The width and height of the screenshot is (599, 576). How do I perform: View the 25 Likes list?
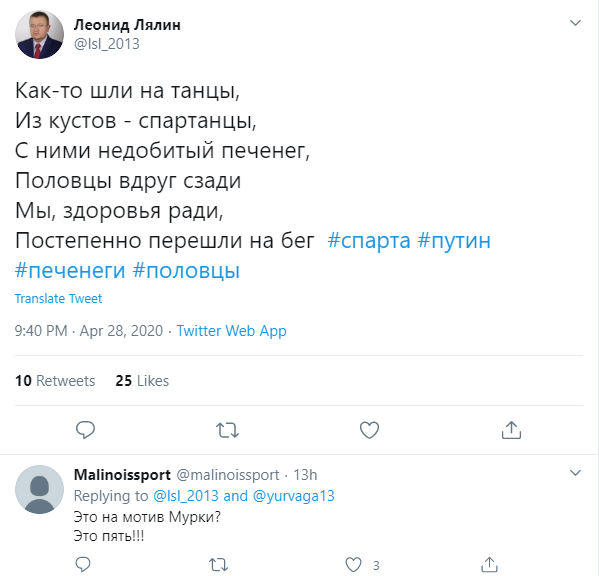tap(142, 381)
